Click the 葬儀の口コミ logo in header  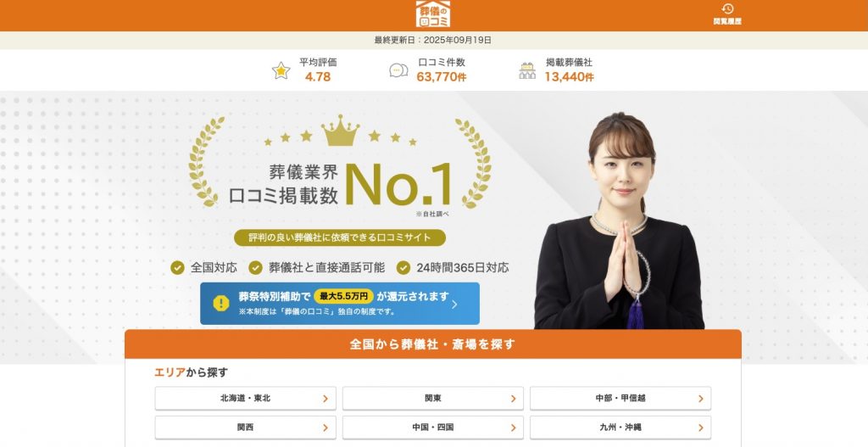[433, 14]
